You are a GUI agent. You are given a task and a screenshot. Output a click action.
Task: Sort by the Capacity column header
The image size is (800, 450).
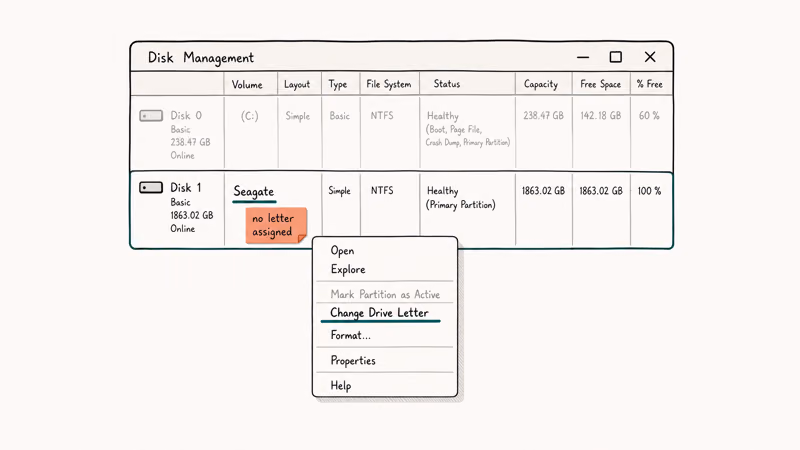point(541,84)
